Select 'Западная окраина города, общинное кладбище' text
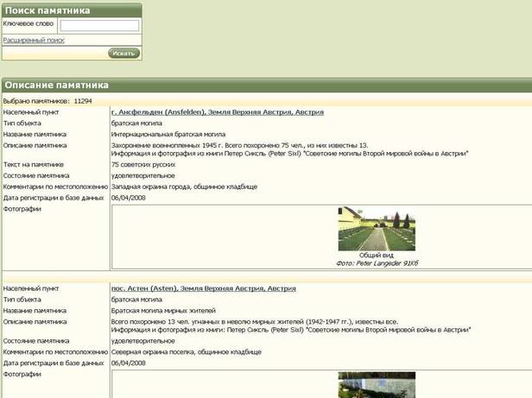Screen dimensions: 532x398 pyautogui.click(x=184, y=186)
